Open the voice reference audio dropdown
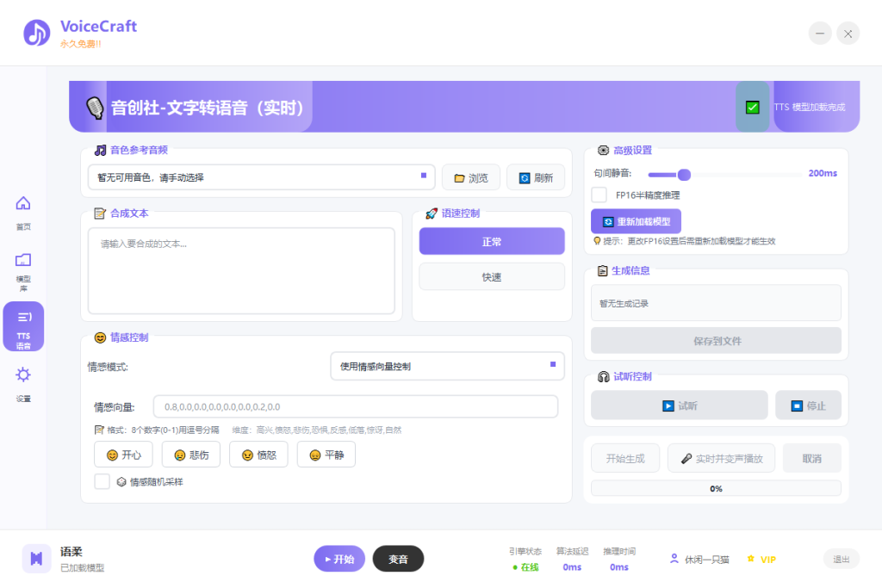 point(262,177)
